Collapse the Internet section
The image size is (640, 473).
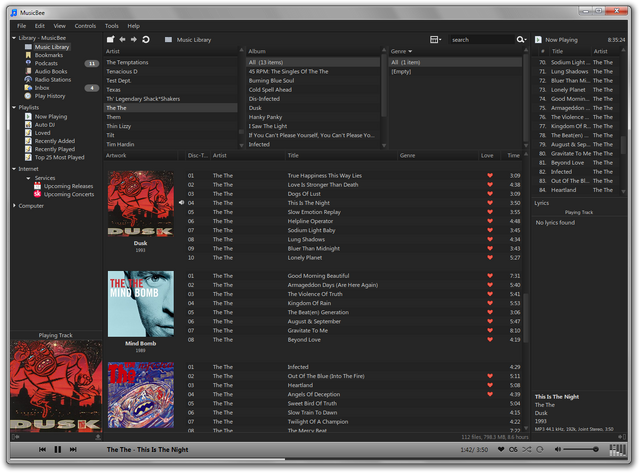click(14, 169)
